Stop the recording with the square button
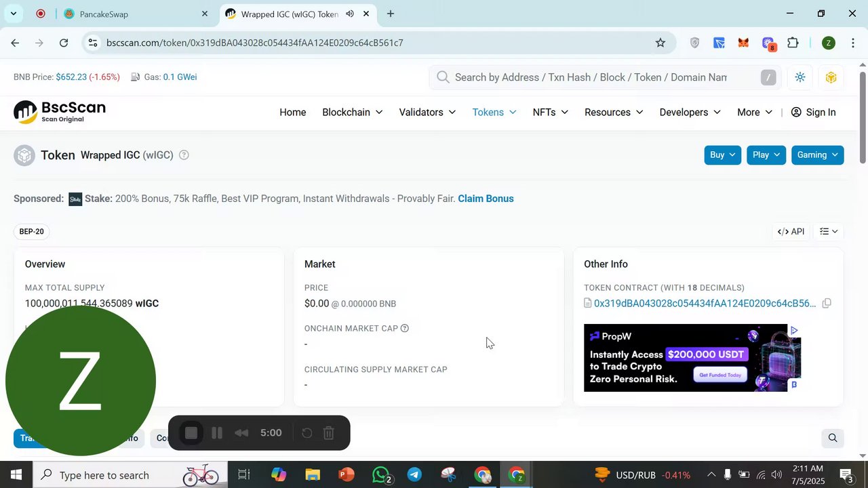 (191, 433)
